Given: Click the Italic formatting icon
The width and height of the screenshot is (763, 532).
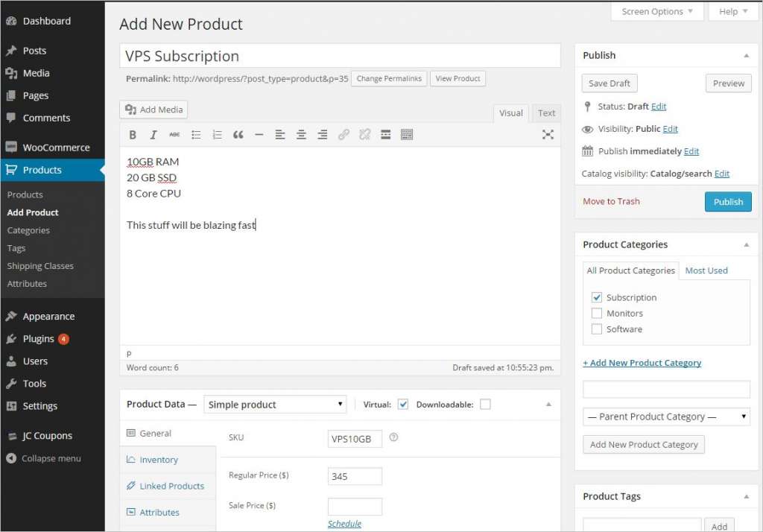Looking at the screenshot, I should pos(153,135).
